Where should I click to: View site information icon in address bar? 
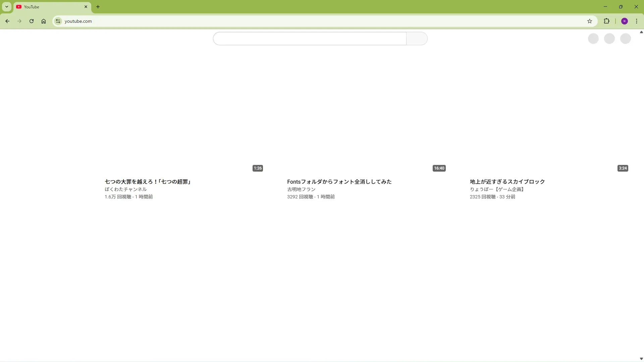pos(58,21)
